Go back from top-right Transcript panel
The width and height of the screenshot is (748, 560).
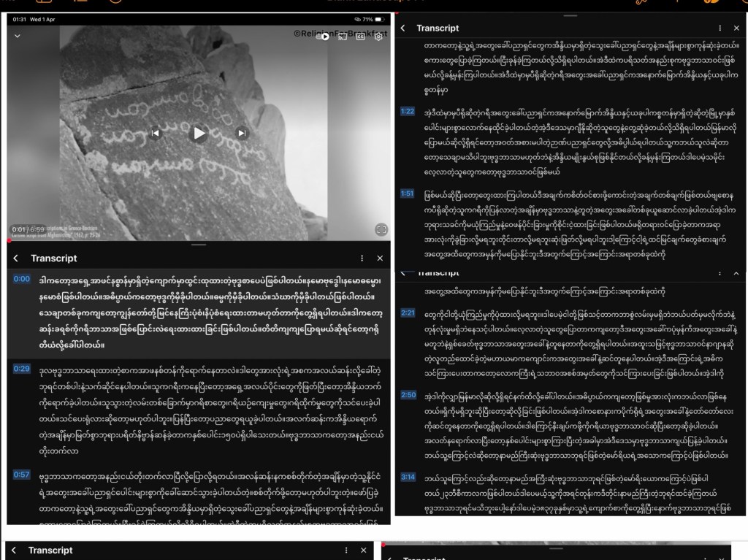[x=402, y=28]
